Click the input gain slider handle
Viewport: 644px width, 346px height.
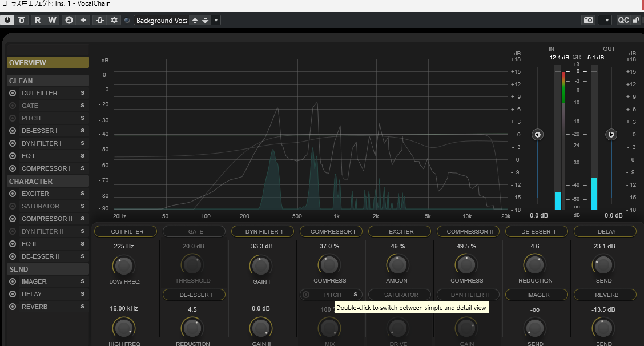pos(538,134)
